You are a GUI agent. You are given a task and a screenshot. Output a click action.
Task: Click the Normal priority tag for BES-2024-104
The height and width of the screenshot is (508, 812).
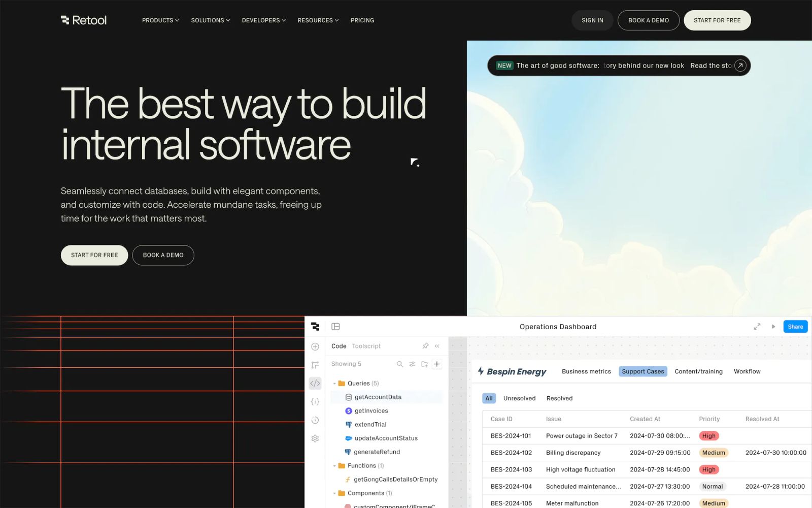712,487
